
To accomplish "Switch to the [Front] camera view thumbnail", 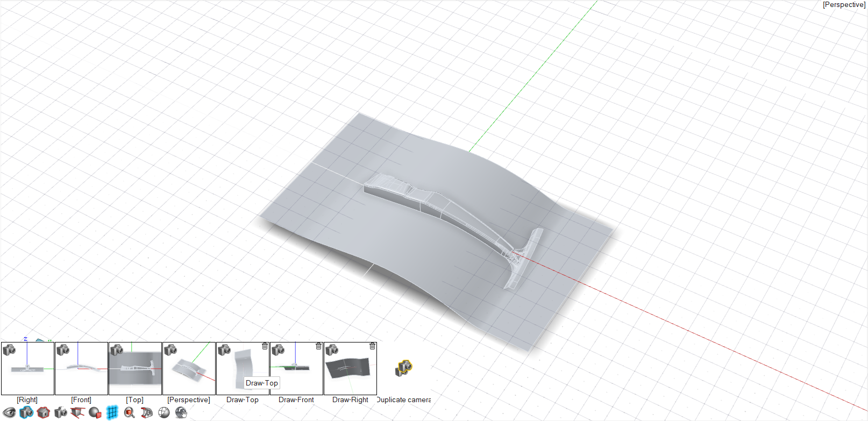I will pyautogui.click(x=81, y=369).
